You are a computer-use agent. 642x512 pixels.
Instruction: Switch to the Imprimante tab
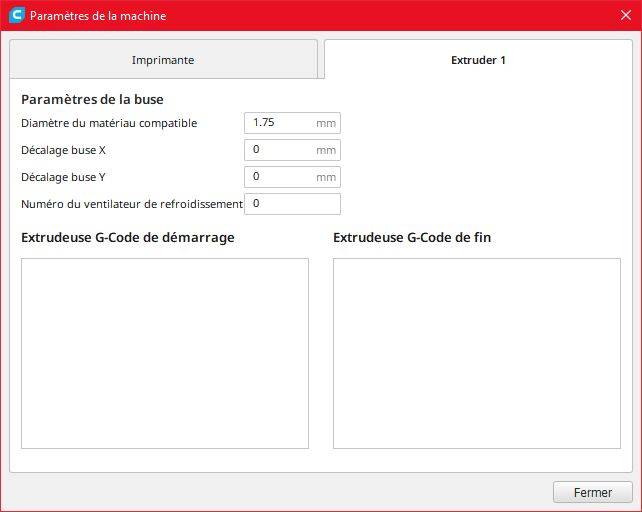click(x=163, y=59)
